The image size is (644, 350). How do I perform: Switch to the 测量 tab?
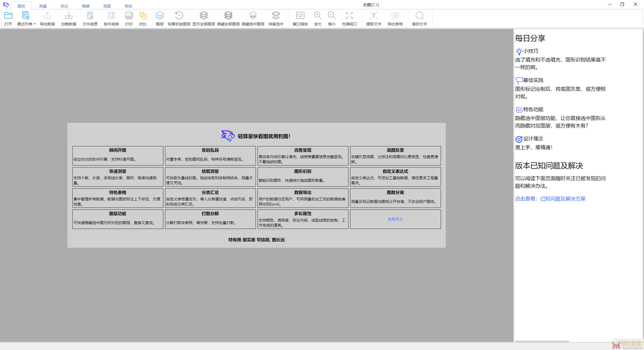(43, 6)
